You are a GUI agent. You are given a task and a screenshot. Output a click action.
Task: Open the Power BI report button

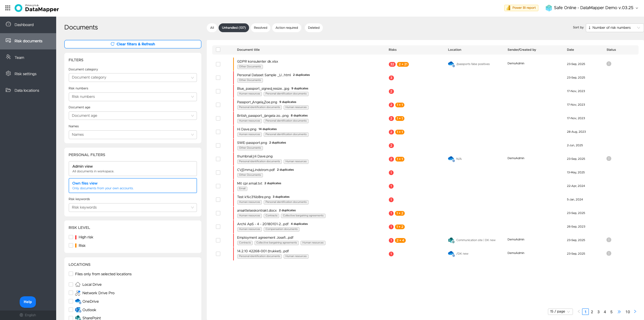click(521, 8)
